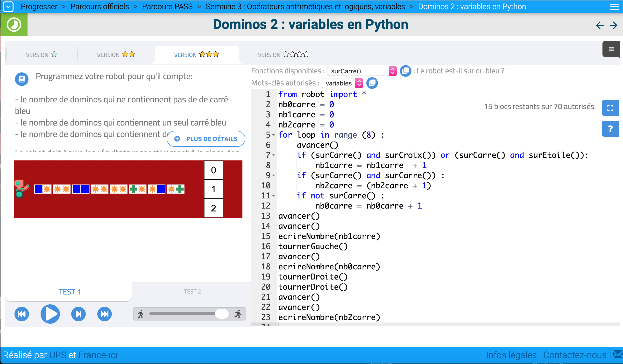Adjust the robot speed slider
This screenshot has width=623, height=364.
point(221,314)
